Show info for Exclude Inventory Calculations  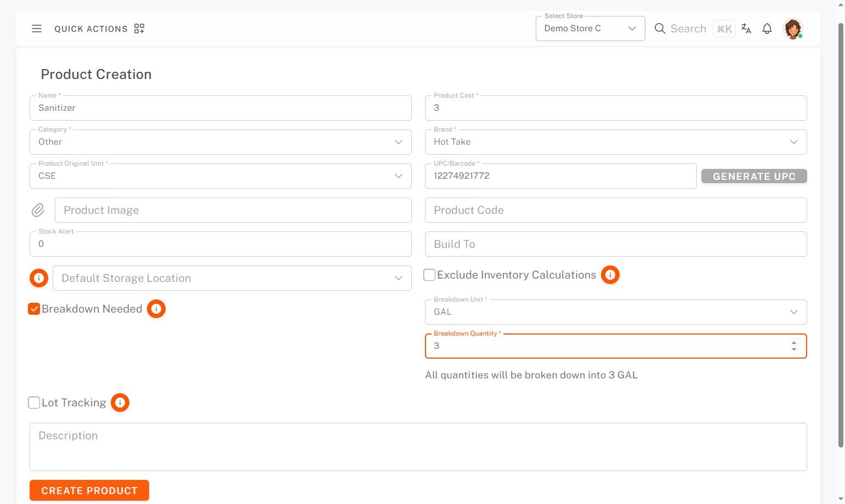610,275
